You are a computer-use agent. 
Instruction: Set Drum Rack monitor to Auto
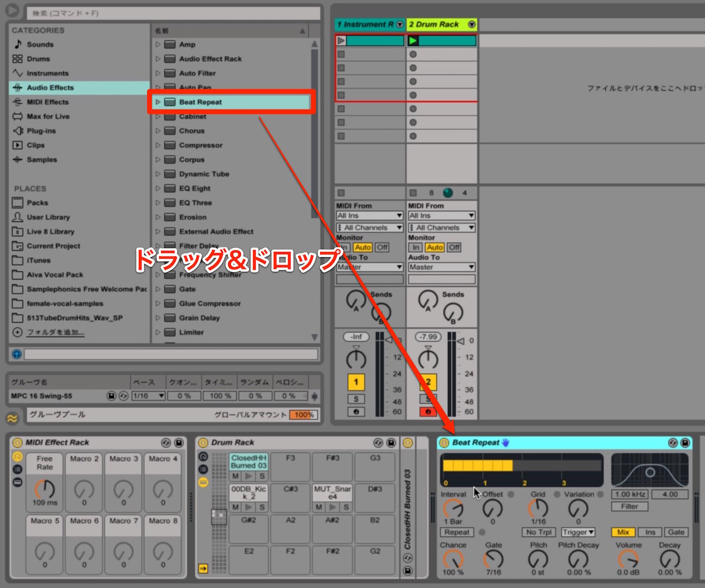435,247
